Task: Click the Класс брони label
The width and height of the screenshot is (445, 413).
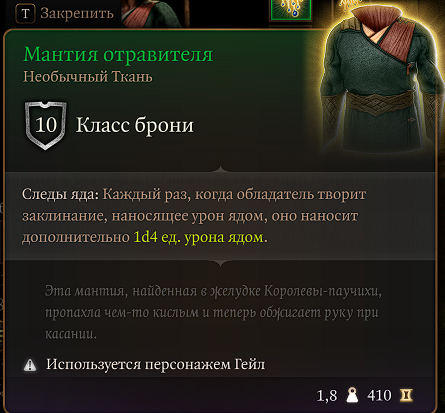Action: pyautogui.click(x=135, y=126)
